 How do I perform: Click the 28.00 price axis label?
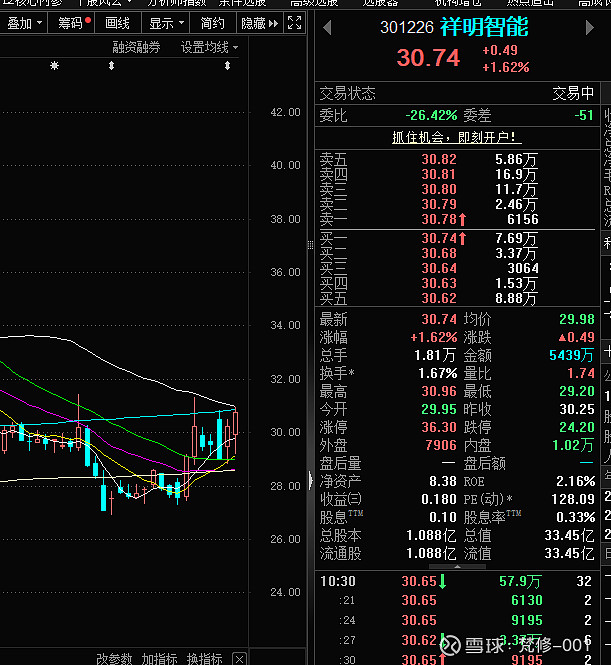285,486
